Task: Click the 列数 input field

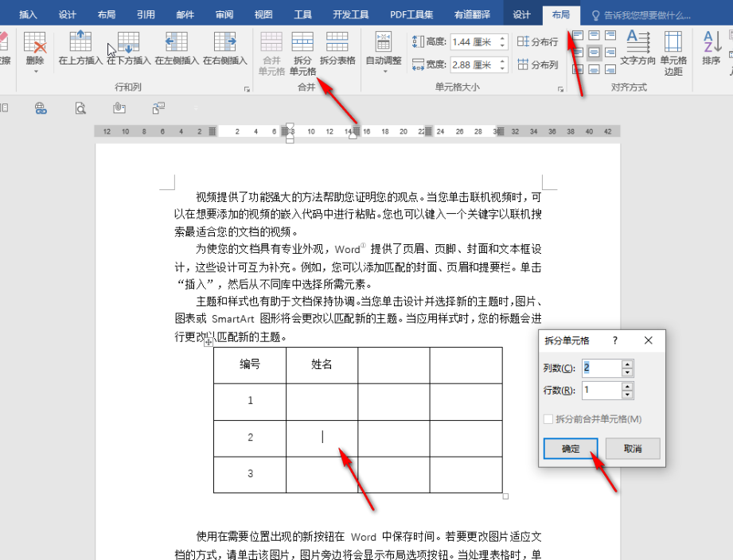Action: point(601,367)
